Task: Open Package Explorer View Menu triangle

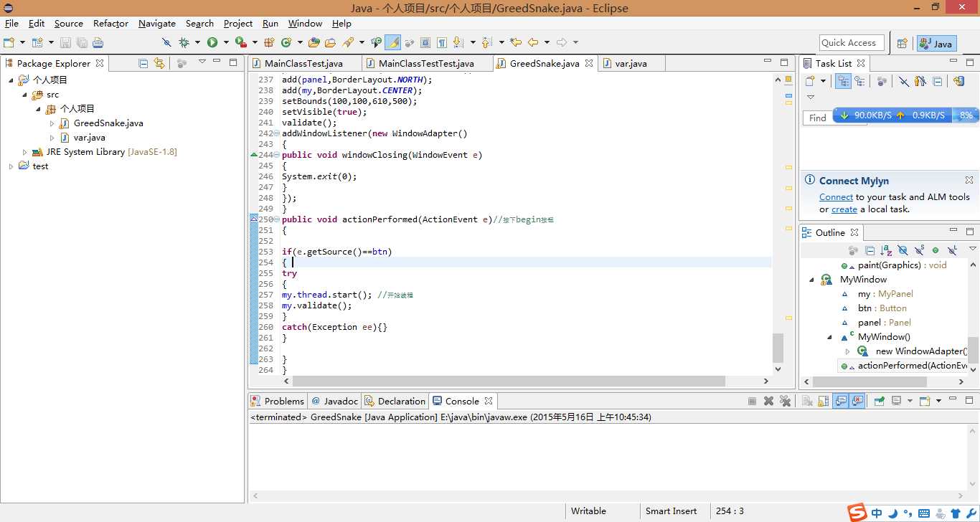Action: 202,62
